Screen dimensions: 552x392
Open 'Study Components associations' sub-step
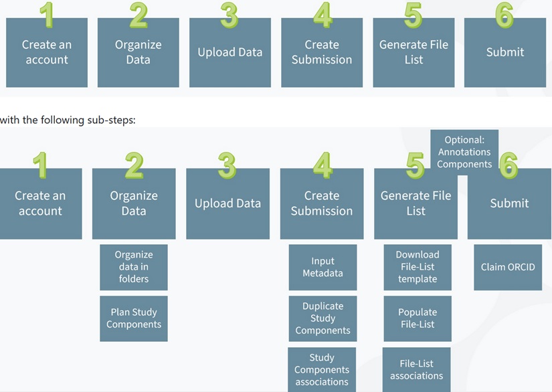(x=322, y=369)
